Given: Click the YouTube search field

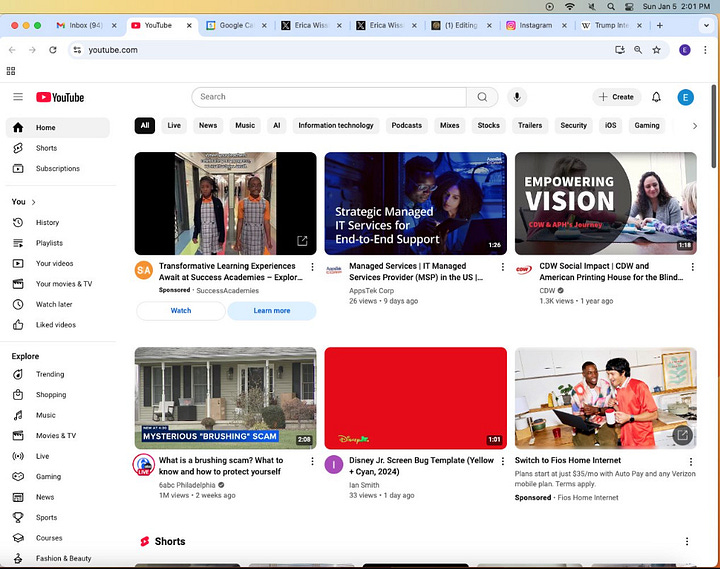Looking at the screenshot, I should (x=329, y=97).
